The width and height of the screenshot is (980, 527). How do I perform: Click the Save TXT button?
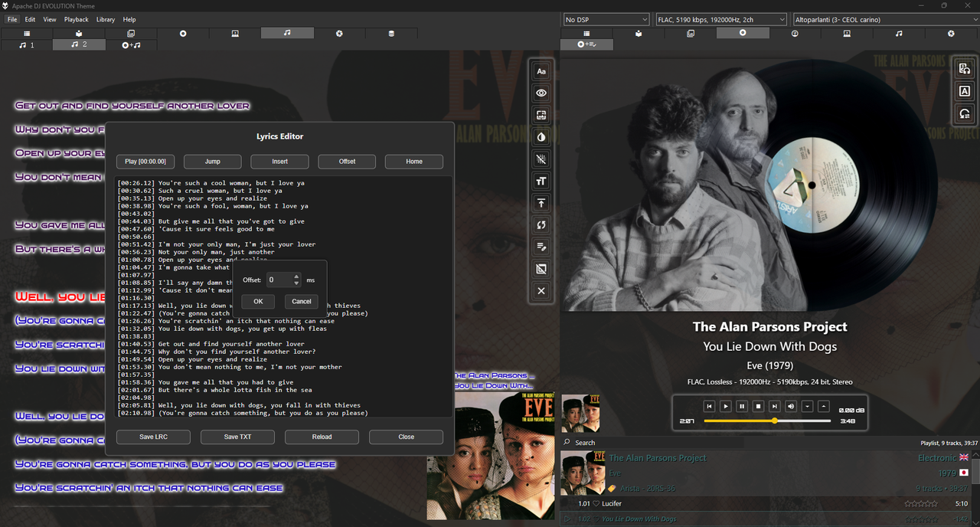point(237,437)
